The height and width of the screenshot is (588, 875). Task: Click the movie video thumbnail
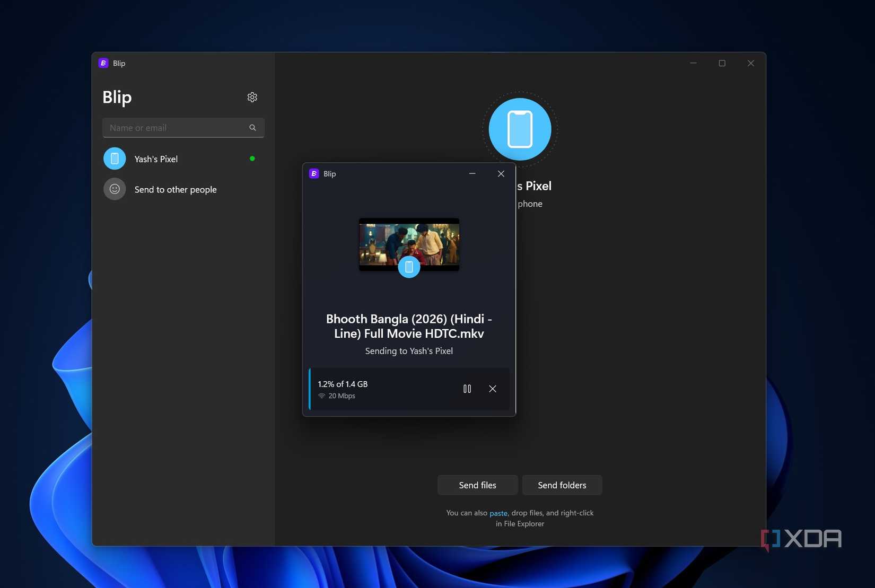pos(409,244)
